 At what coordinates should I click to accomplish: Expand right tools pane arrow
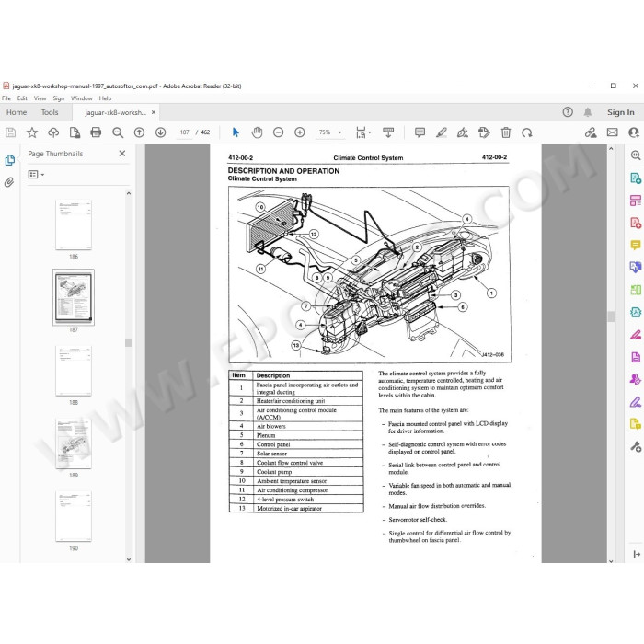[637, 554]
